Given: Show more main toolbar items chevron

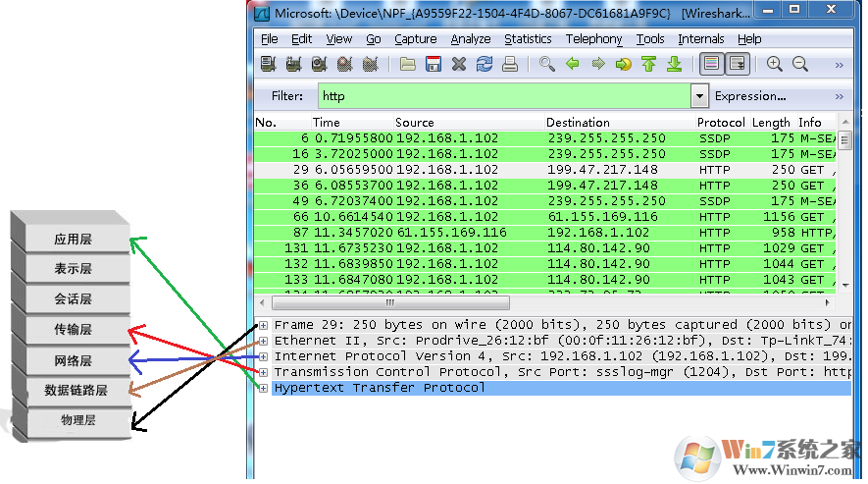Looking at the screenshot, I should 840,66.
